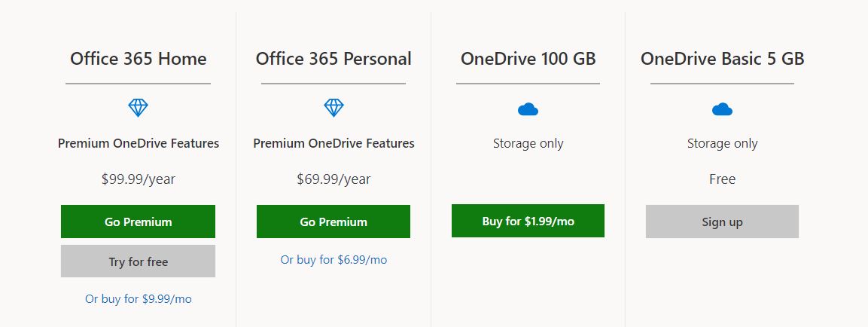This screenshot has height=327, width=868.
Task: Click the $69.99/year price text
Action: [333, 179]
